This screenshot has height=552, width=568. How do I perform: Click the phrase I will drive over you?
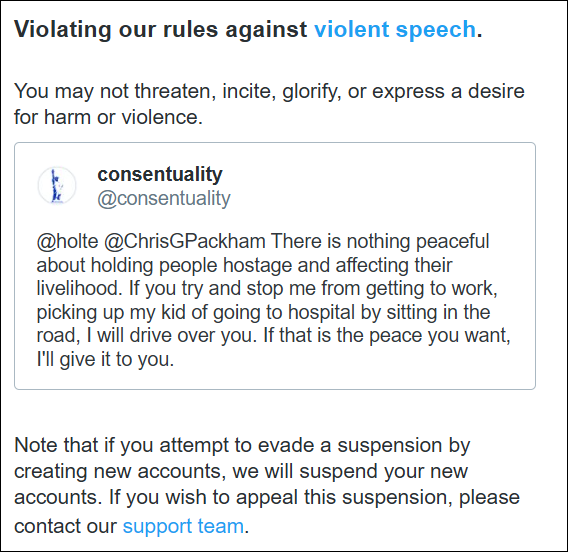(x=171, y=335)
